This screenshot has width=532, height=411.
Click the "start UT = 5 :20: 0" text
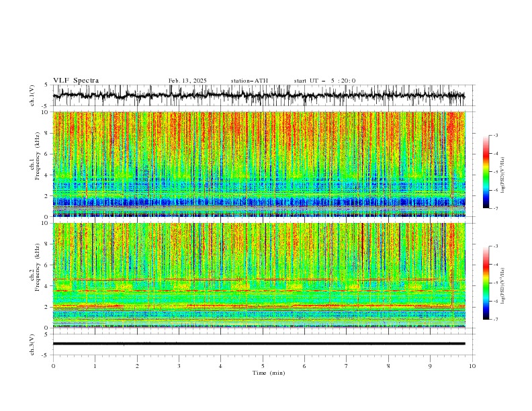tap(324, 81)
